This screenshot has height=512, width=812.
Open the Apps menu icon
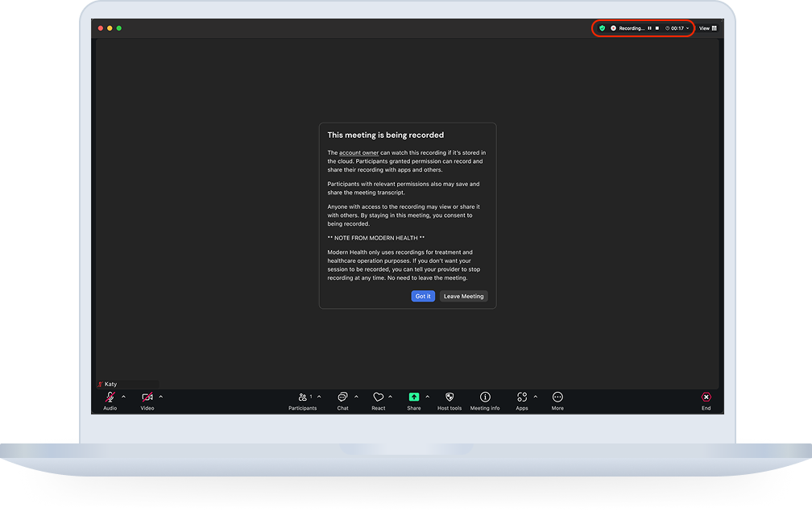click(x=521, y=397)
